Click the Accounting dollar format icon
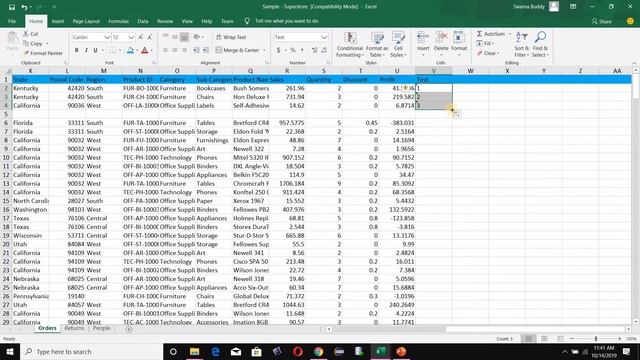 click(278, 50)
